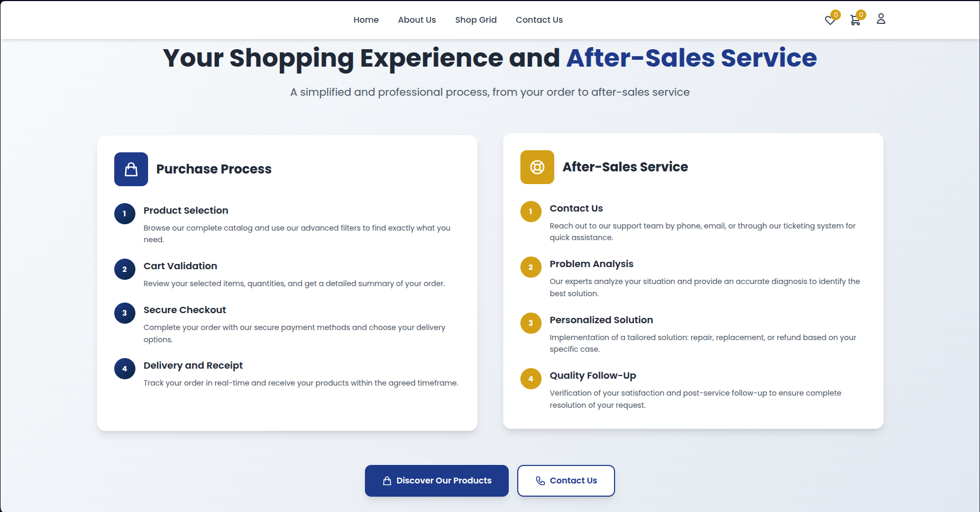Select step 4 Quality Follow-Up circle
The image size is (980, 512).
pyautogui.click(x=530, y=379)
